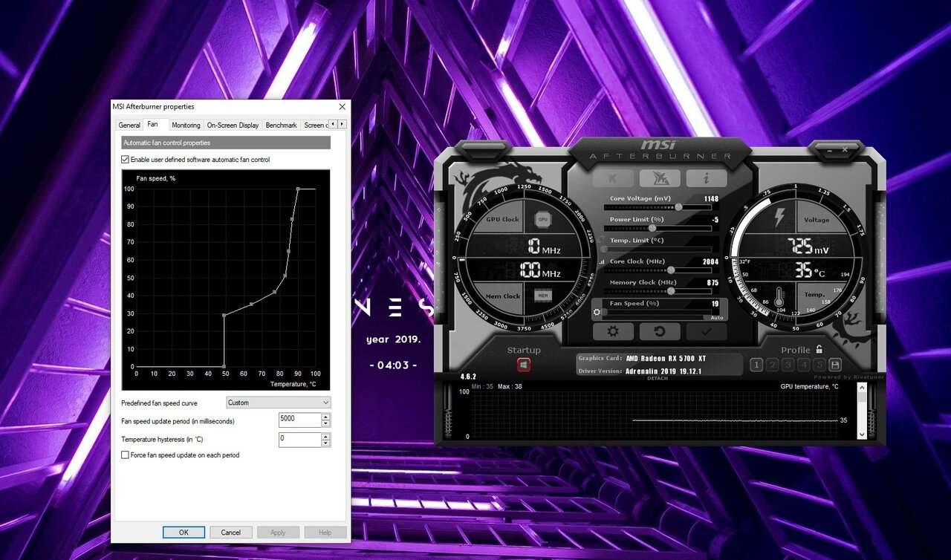951x560 pixels.
Task: Click the thermometer icon in the right gauge
Action: 779,297
